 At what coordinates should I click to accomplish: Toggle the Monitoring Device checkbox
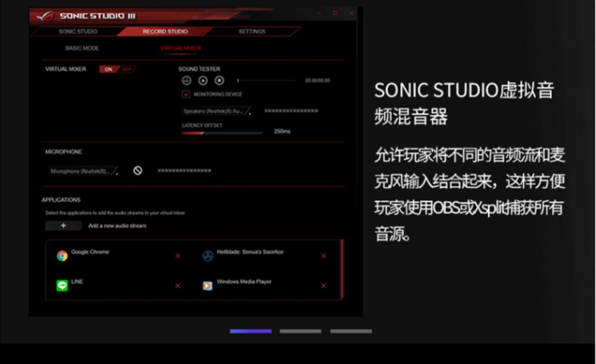(186, 94)
